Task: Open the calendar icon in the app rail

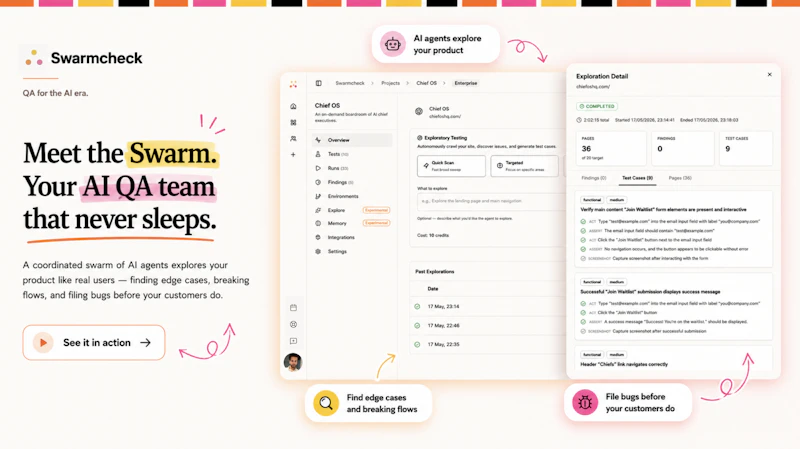Action: point(293,308)
